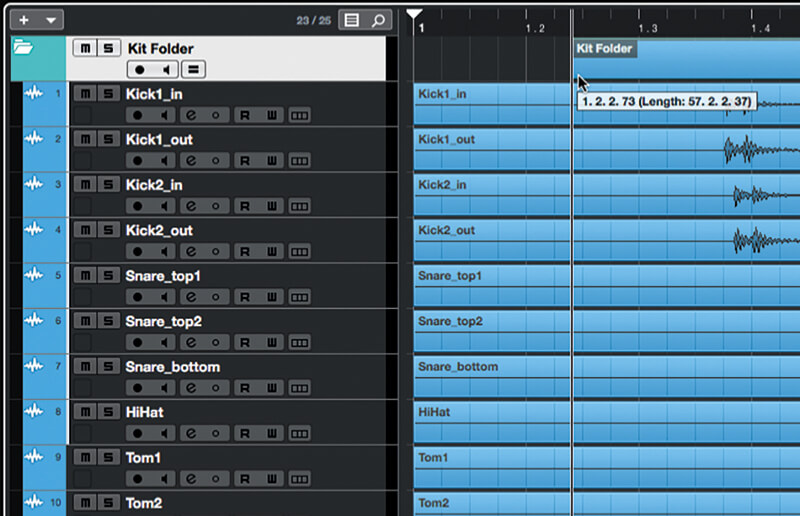Toggle monitor on Kick1_in track
This screenshot has width=800, height=516.
(164, 115)
